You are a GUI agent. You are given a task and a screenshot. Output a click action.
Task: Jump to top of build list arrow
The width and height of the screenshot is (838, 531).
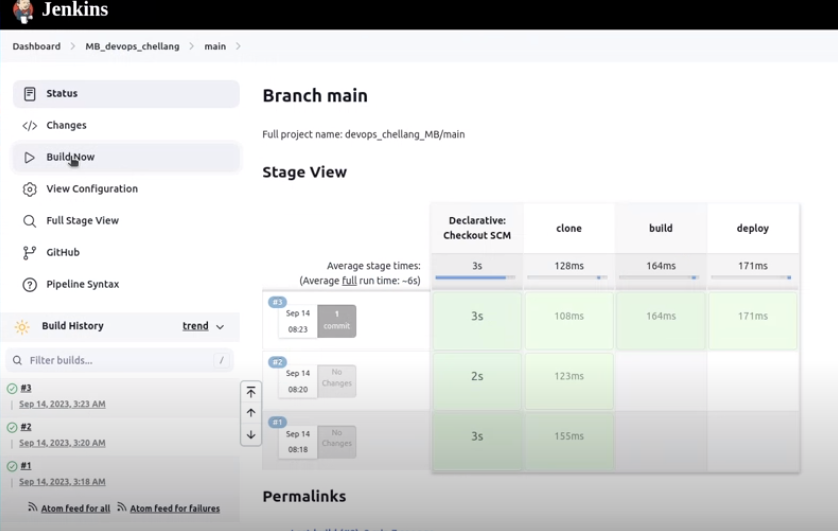[251, 393]
